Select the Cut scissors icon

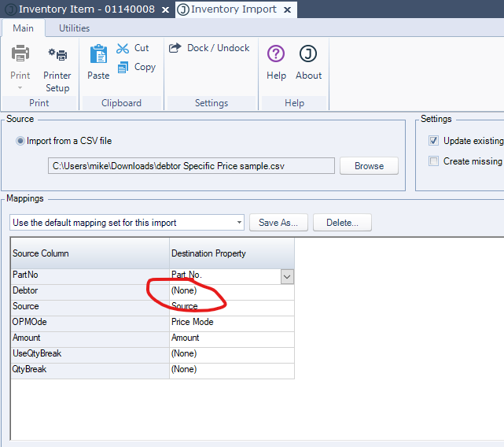pos(123,48)
